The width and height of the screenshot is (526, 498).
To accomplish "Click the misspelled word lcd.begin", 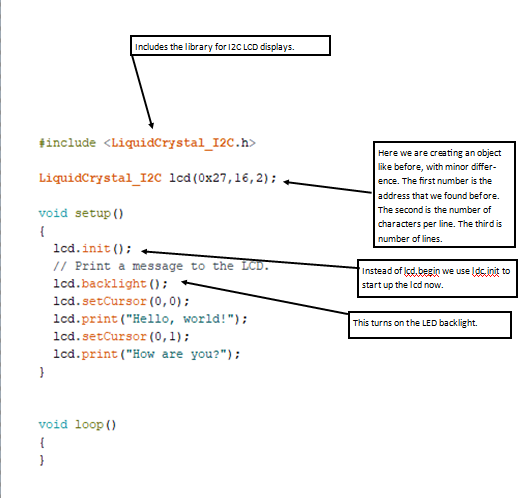I will [422, 271].
